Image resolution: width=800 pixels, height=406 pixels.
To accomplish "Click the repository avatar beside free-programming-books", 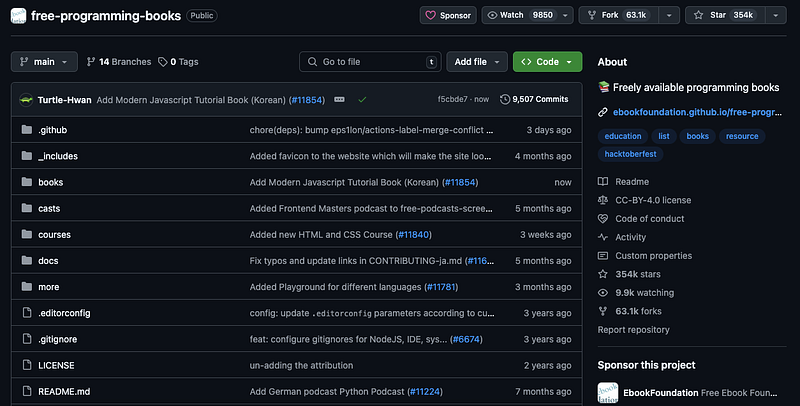I will tap(18, 15).
